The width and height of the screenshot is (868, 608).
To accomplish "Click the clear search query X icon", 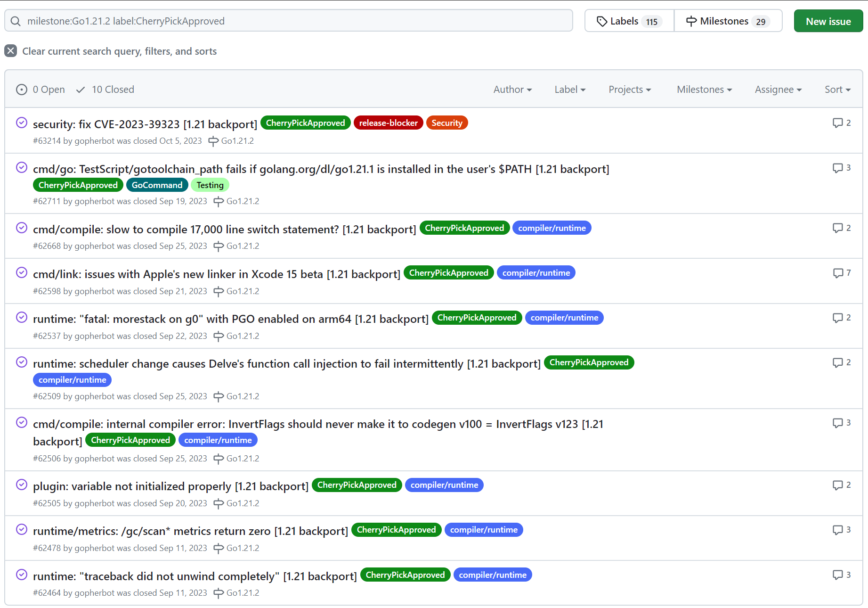I will (11, 51).
